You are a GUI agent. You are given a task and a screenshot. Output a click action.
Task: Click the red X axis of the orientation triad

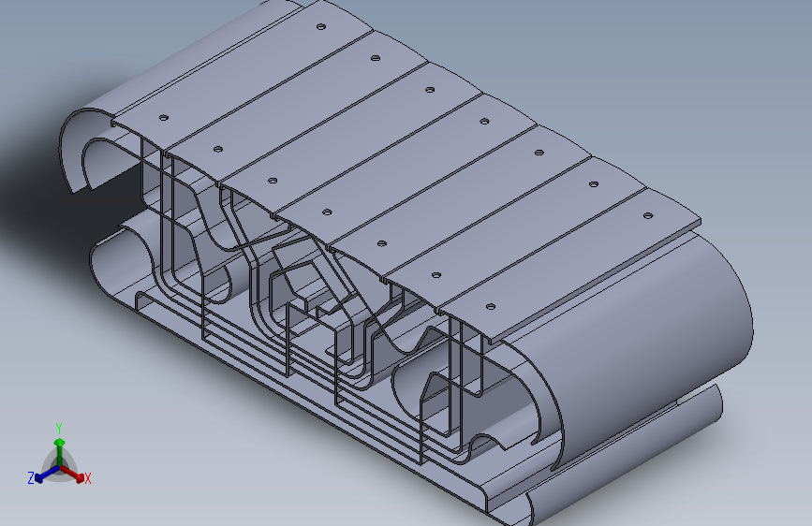coord(71,474)
